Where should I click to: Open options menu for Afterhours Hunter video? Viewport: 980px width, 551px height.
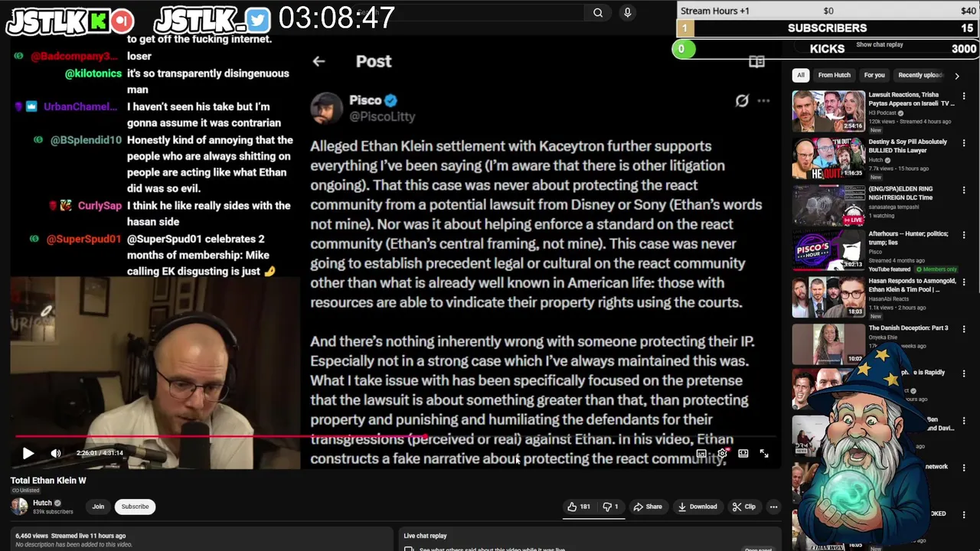coord(964,236)
